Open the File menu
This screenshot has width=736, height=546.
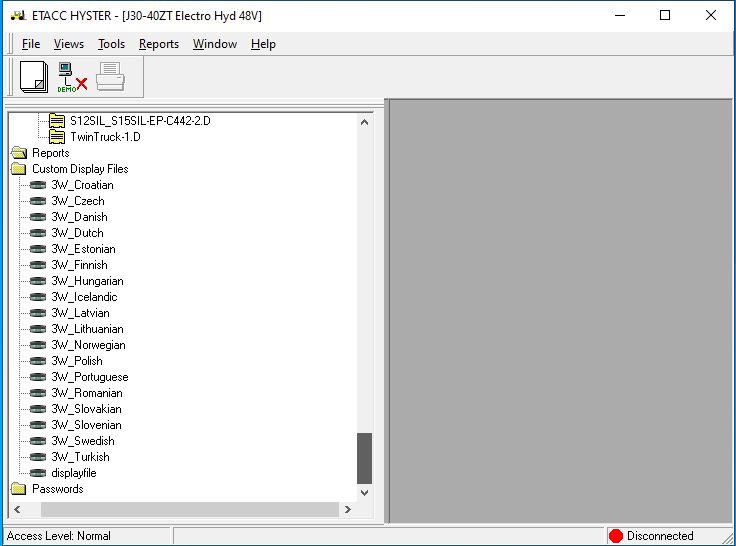(31, 44)
